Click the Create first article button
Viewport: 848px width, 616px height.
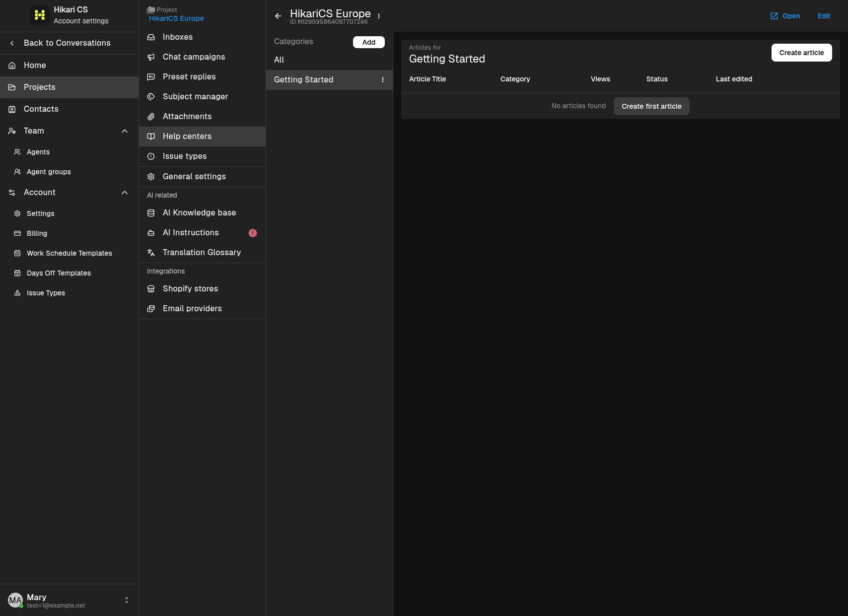coord(651,106)
